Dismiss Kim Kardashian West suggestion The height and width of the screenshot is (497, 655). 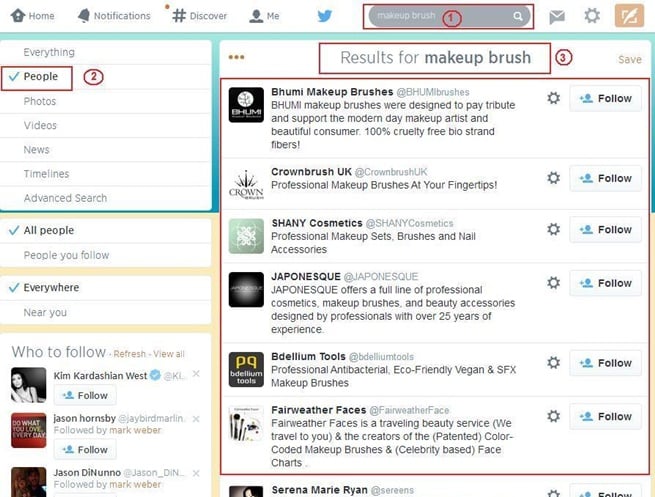196,374
